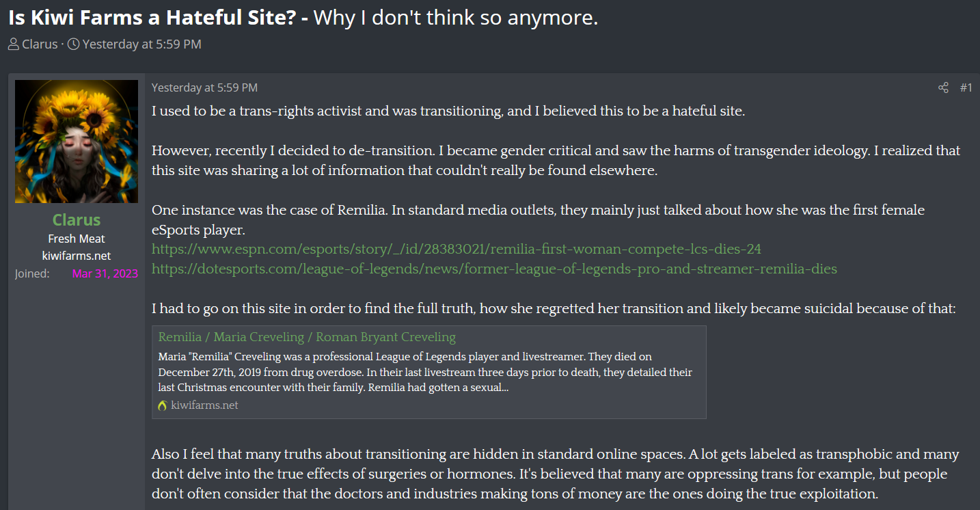
Task: Open the #1 post permalink
Action: coord(966,88)
